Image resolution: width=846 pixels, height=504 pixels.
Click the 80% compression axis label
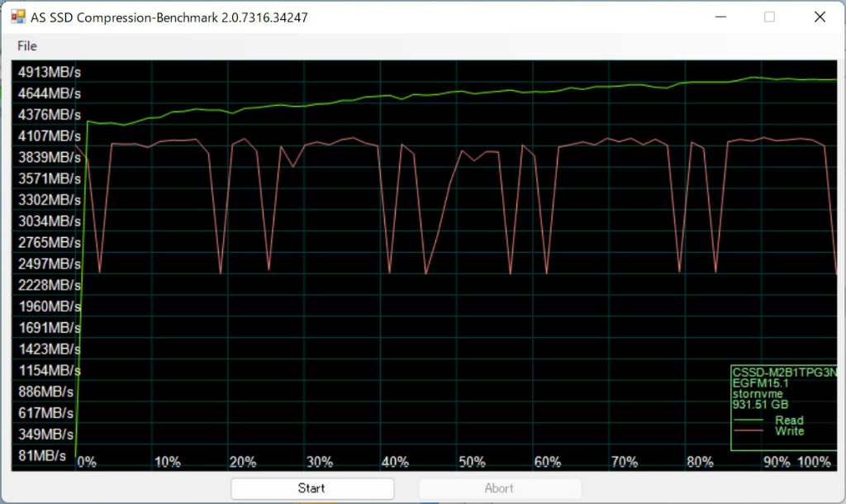[700, 462]
